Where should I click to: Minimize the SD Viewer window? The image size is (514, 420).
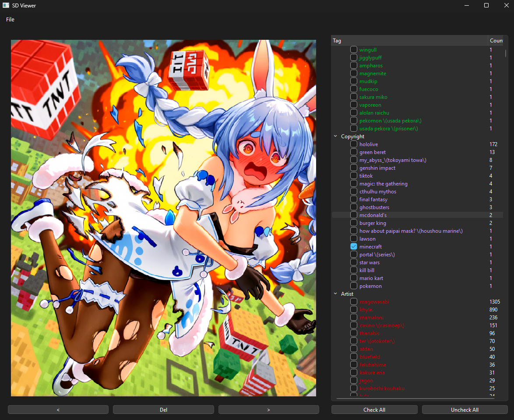(467, 5)
